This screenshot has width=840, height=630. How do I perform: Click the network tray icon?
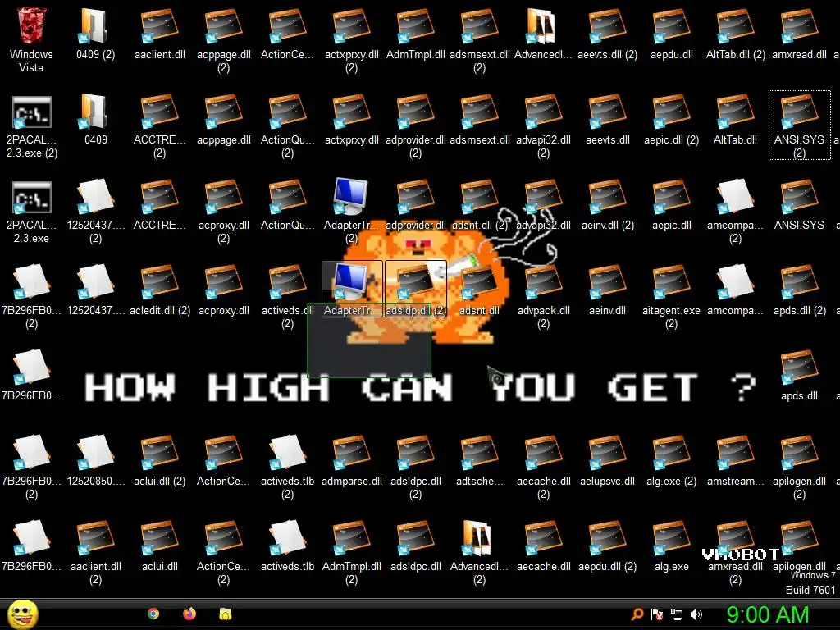pyautogui.click(x=677, y=614)
